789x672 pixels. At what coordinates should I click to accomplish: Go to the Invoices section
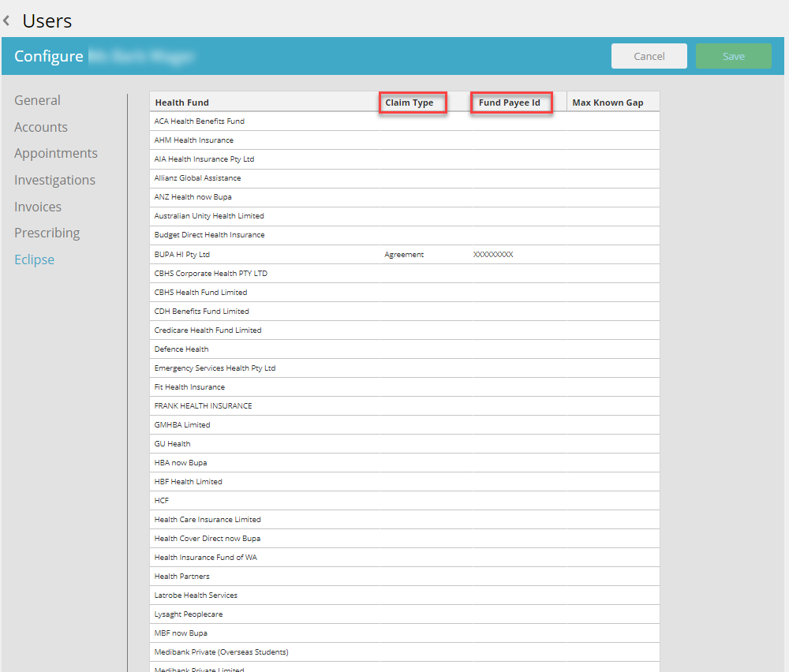tap(38, 207)
